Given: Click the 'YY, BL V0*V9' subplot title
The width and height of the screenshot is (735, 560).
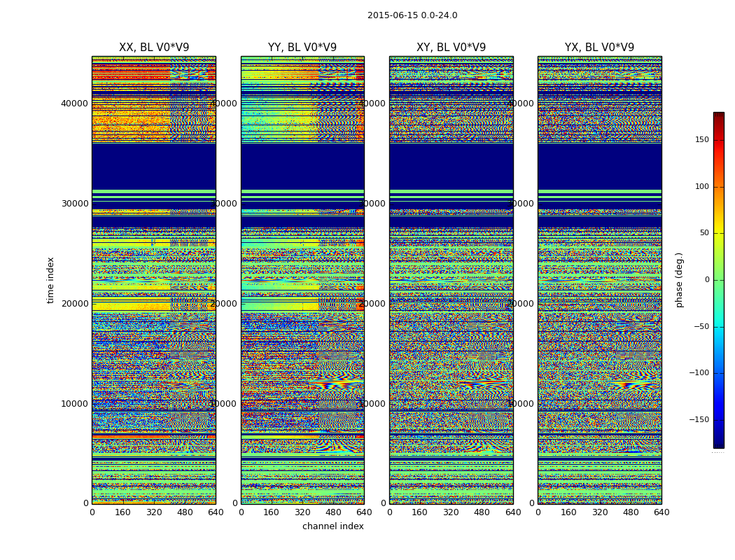Looking at the screenshot, I should click(302, 48).
